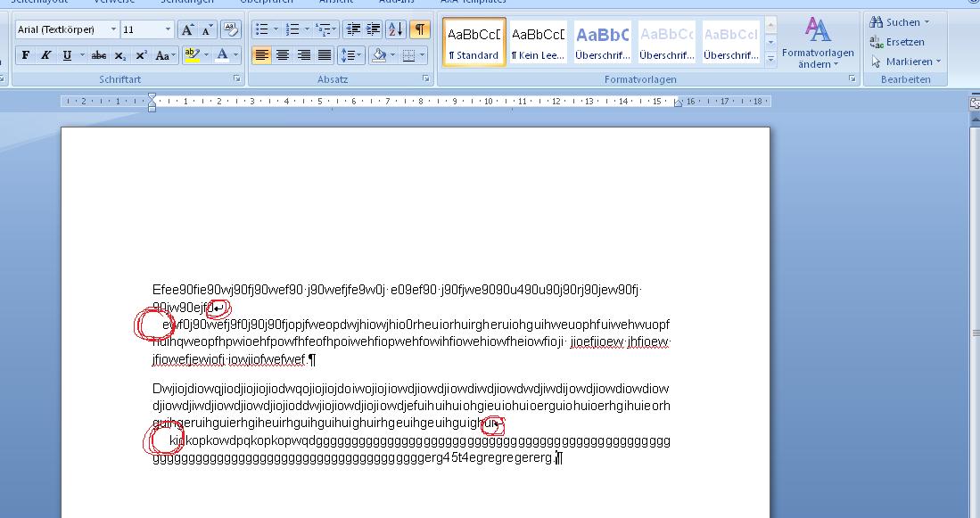Screen dimensions: 980x518
Task: Expand the font color arrow
Action: pos(236,55)
